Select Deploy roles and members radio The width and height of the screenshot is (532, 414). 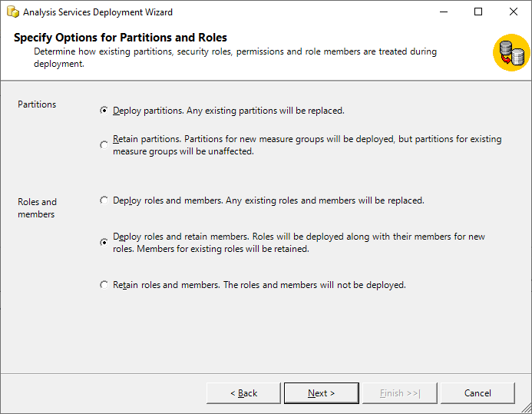[x=104, y=200]
